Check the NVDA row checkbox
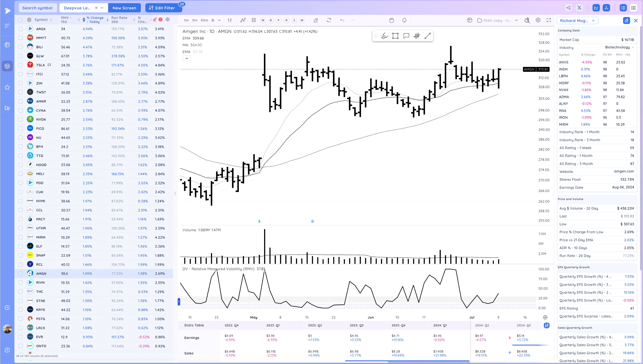 [21, 120]
